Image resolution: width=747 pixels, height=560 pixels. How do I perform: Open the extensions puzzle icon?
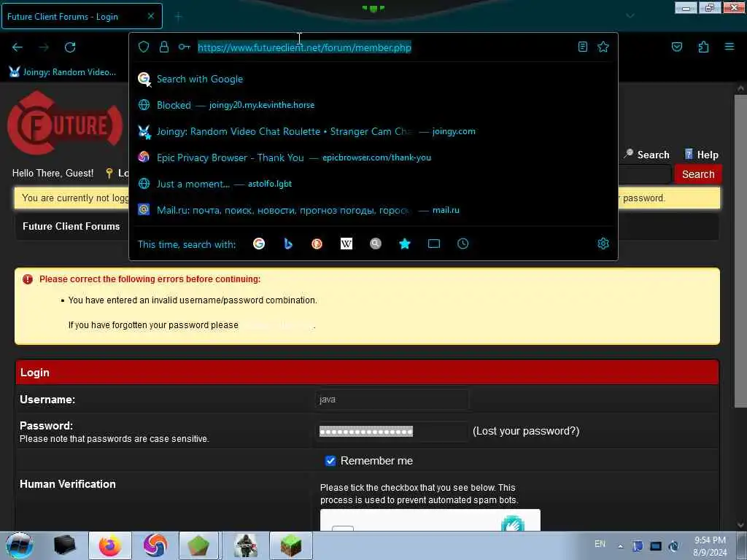point(703,47)
